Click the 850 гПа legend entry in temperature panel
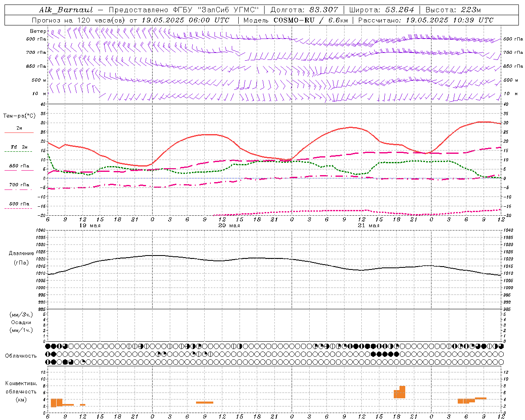The width and height of the screenshot is (525, 420). 19,166
